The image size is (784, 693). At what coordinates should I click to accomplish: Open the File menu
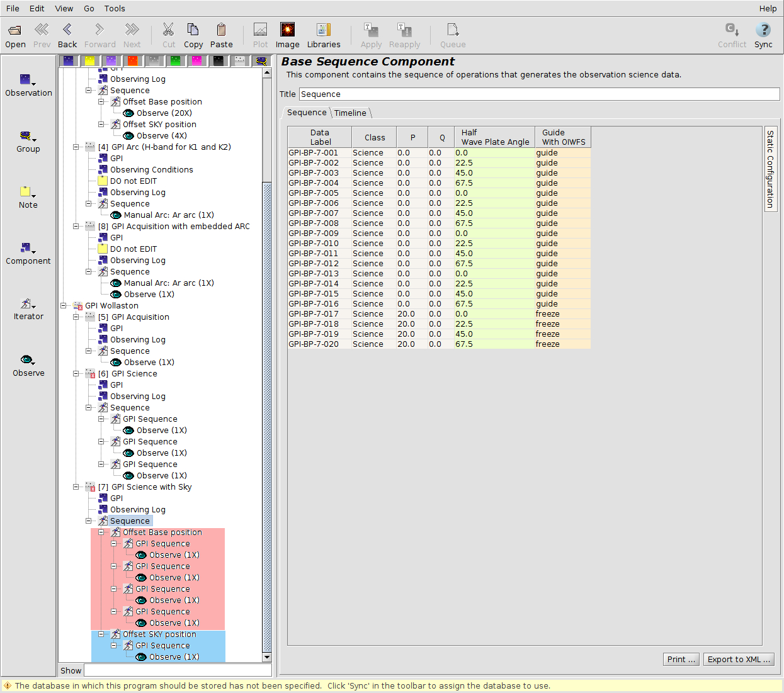point(13,9)
